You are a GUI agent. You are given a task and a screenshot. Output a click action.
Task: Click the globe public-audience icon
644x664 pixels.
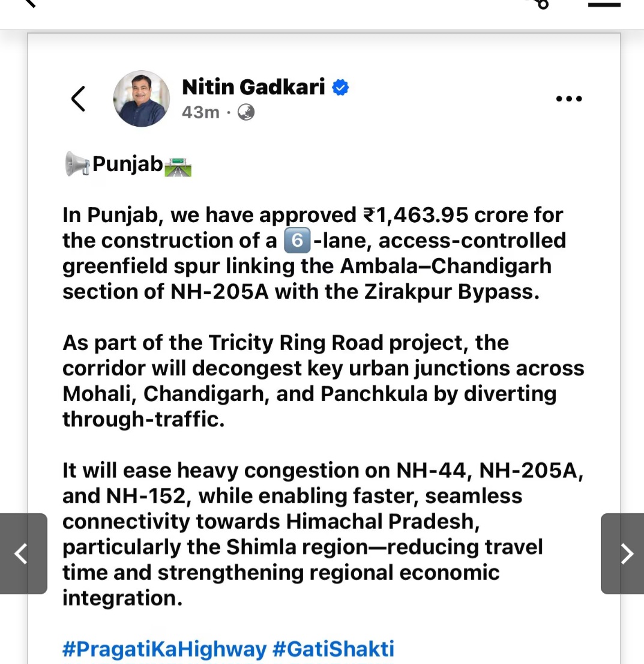(246, 112)
